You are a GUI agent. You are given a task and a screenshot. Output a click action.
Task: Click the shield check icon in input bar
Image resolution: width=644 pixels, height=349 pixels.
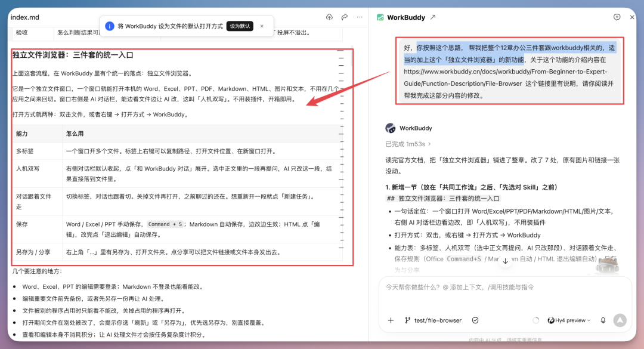point(475,320)
